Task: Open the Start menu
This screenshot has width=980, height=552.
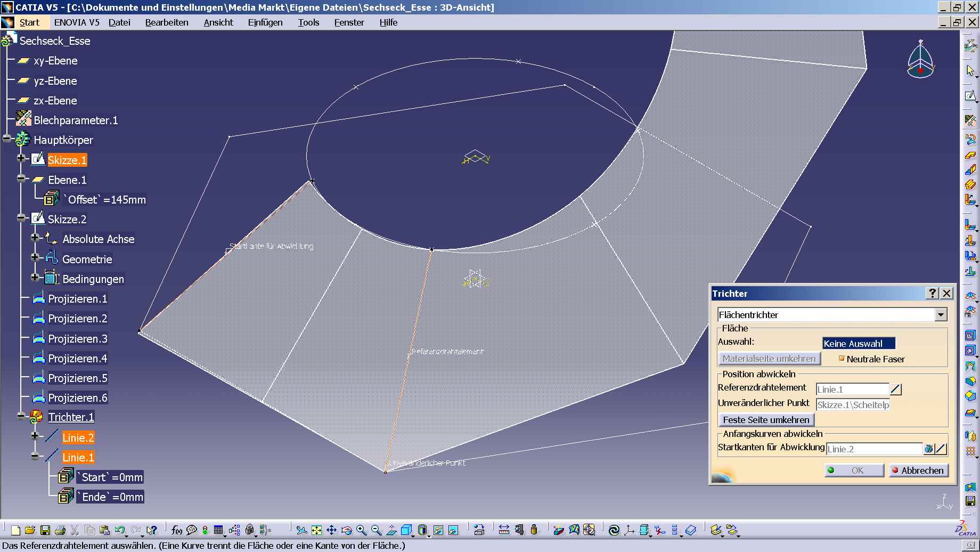Action: click(x=29, y=22)
